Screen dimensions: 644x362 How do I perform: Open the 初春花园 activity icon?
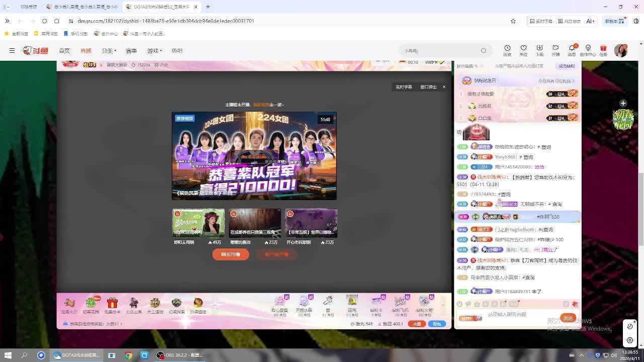[x=91, y=305]
